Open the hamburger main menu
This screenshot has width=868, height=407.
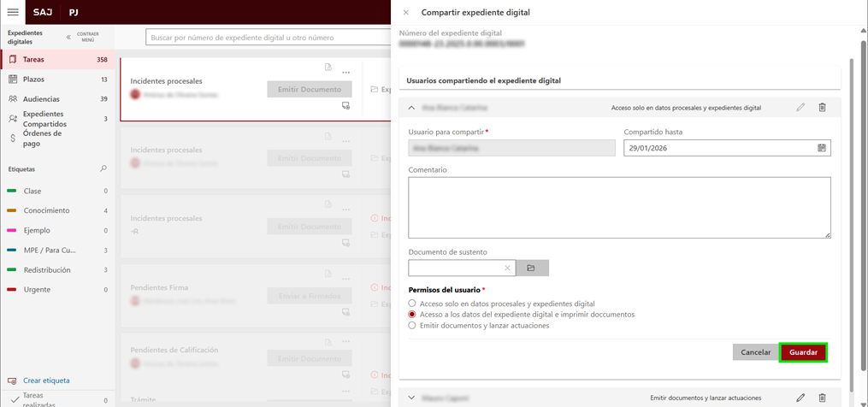coord(13,12)
